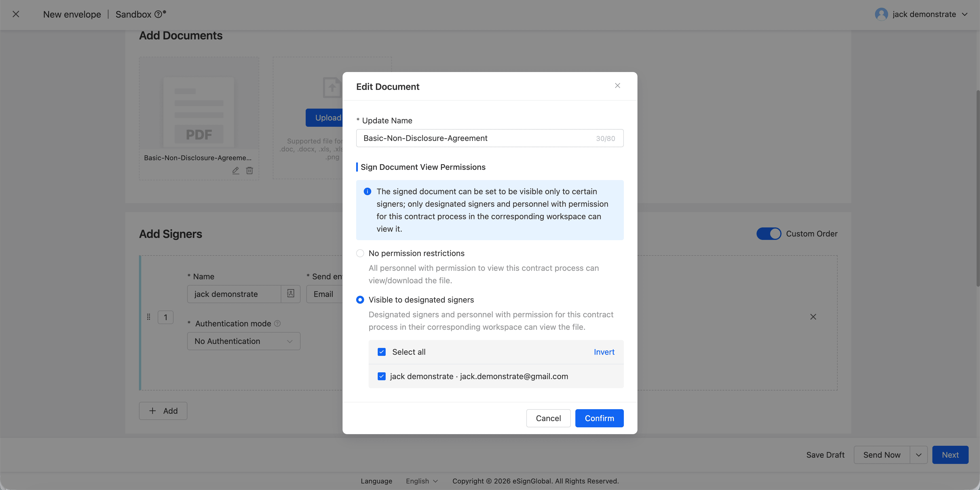The width and height of the screenshot is (980, 490).
Task: Click the upload file icon
Action: coord(332,88)
